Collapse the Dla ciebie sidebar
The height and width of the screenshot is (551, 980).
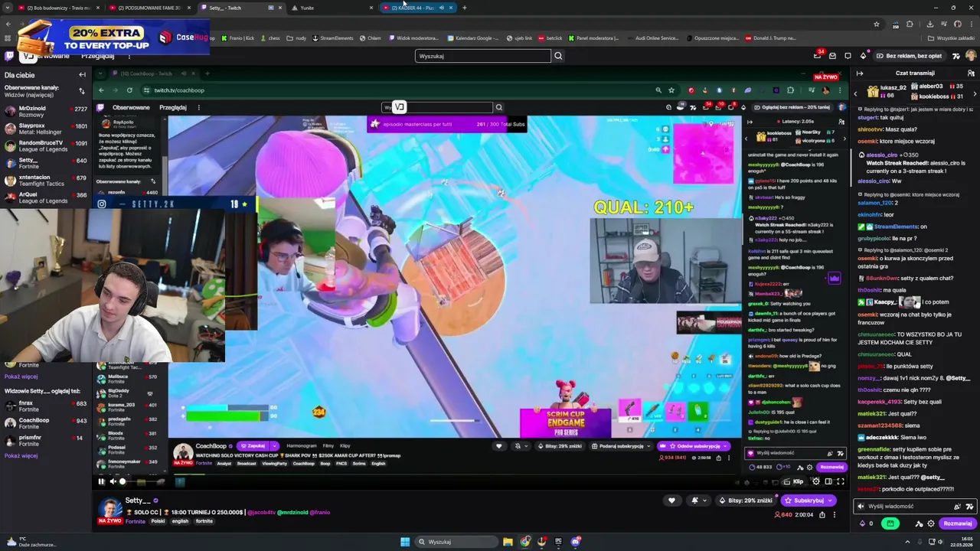tap(82, 75)
